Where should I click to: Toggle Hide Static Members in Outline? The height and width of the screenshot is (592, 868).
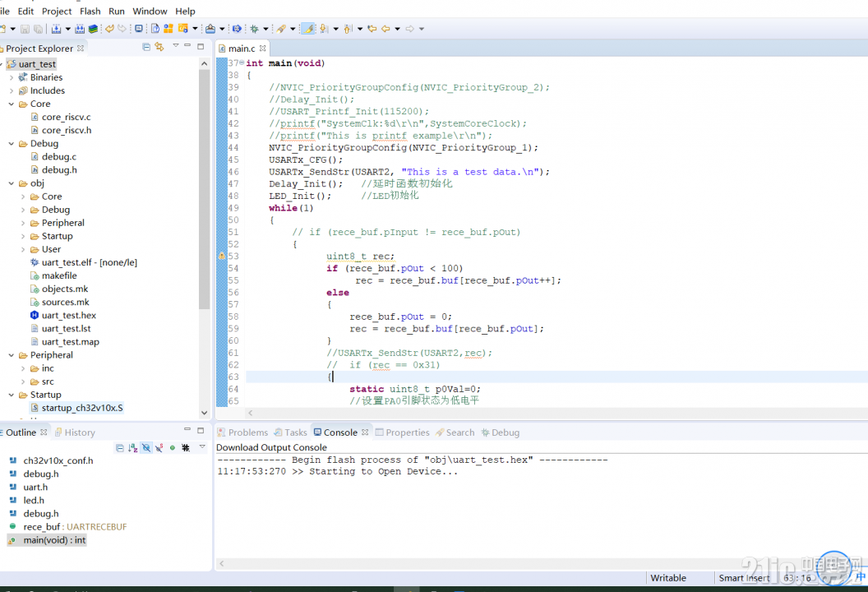pos(159,447)
